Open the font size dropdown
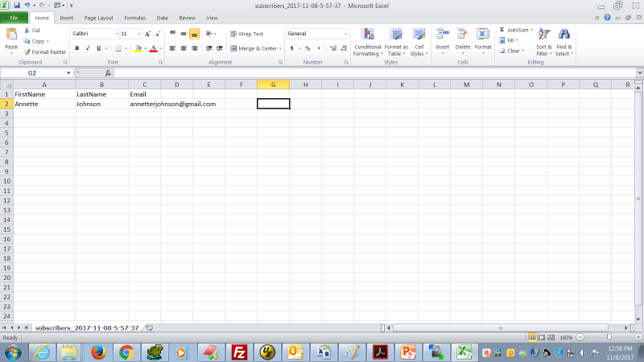The height and width of the screenshot is (362, 644). [138, 34]
